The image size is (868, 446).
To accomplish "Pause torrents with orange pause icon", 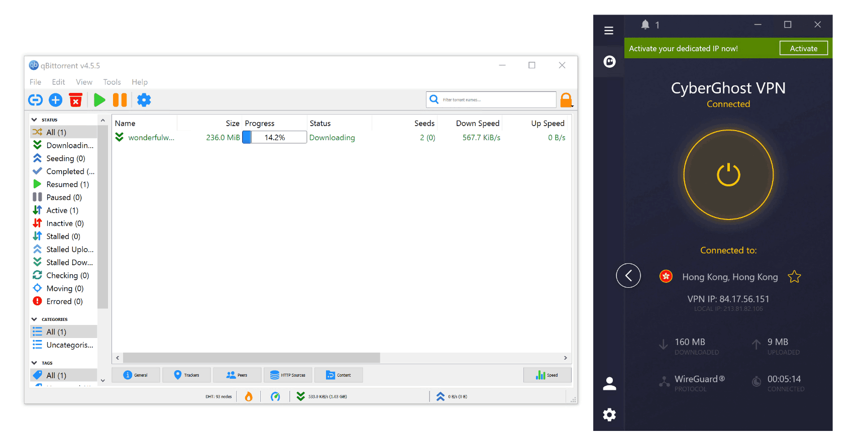I will 120,100.
